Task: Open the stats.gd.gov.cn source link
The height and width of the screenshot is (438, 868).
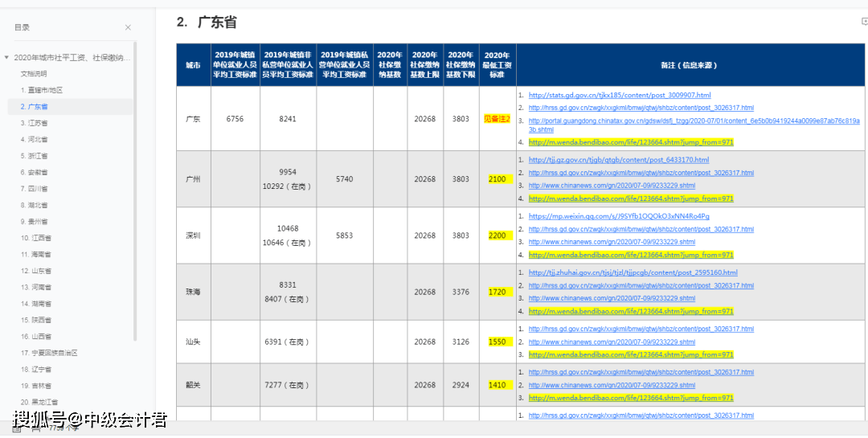Action: (620, 95)
